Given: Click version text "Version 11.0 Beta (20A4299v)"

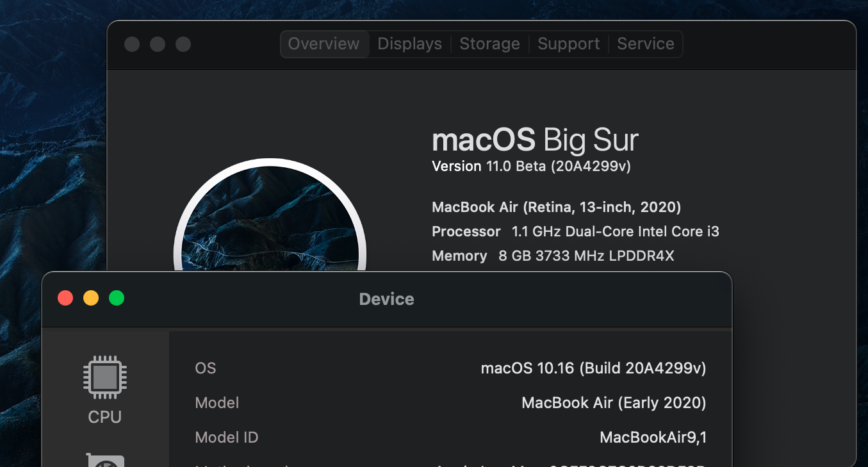Looking at the screenshot, I should [x=532, y=167].
